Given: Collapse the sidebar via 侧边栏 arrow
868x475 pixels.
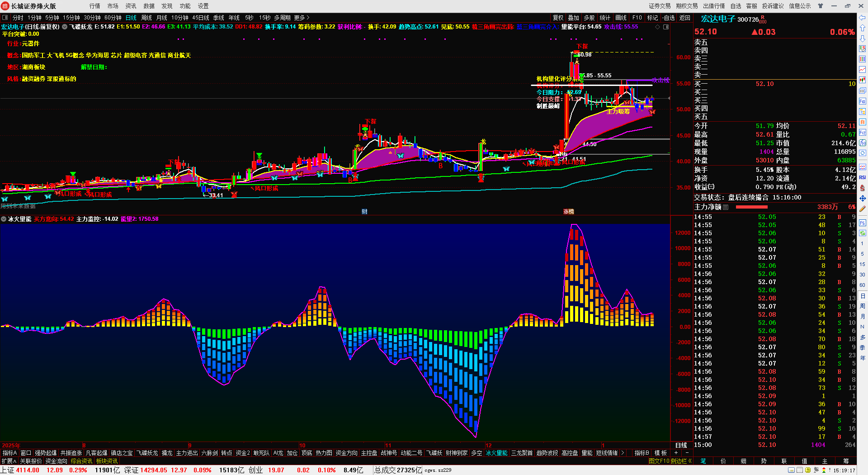Looking at the screenshot, I should [x=681, y=461].
